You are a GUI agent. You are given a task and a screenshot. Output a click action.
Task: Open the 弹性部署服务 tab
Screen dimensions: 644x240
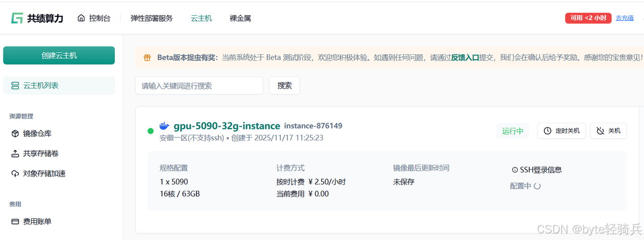(x=151, y=18)
